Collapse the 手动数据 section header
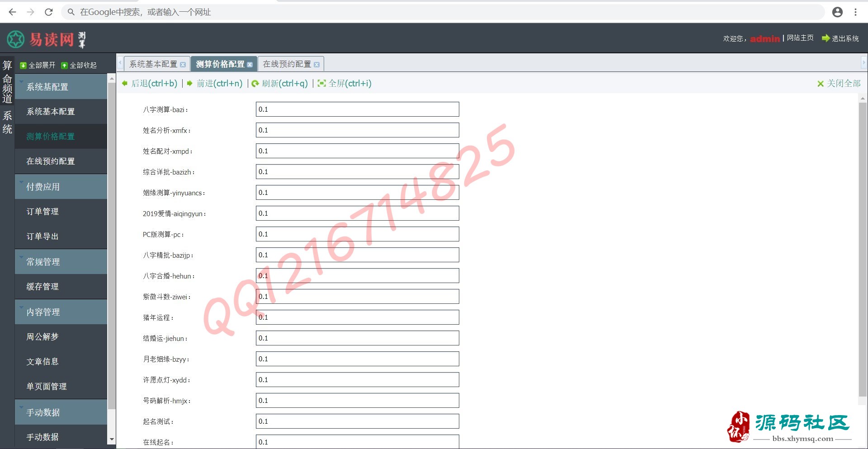The image size is (868, 449). tap(61, 412)
